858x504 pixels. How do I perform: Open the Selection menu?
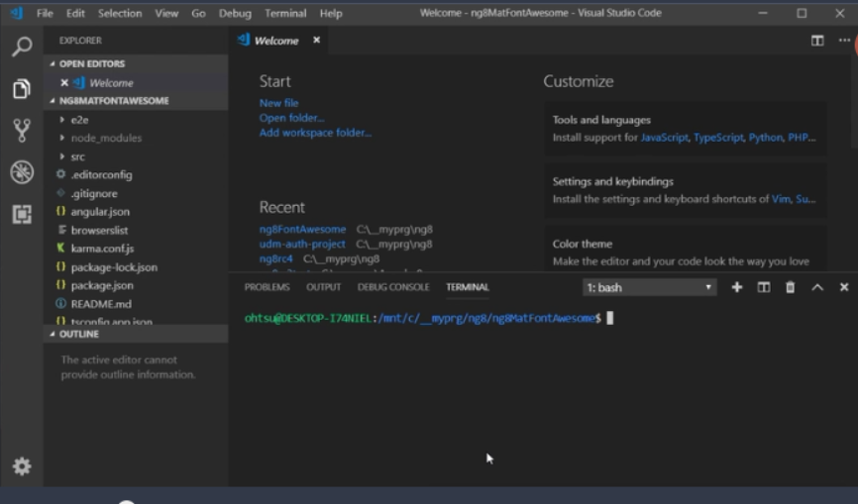tap(120, 13)
